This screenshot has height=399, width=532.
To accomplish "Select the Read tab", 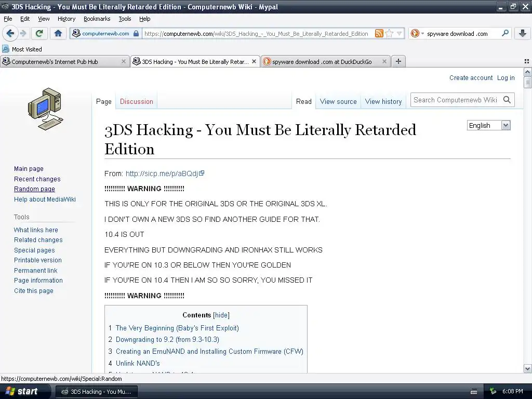I will [303, 101].
